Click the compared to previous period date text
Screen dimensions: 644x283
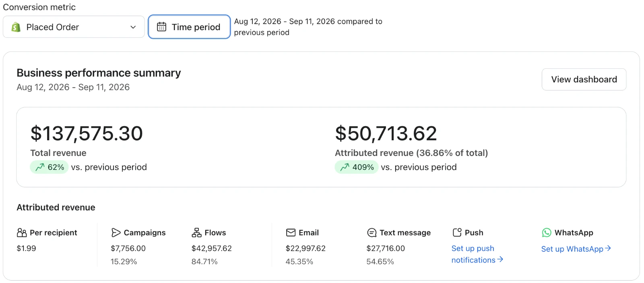coord(308,27)
